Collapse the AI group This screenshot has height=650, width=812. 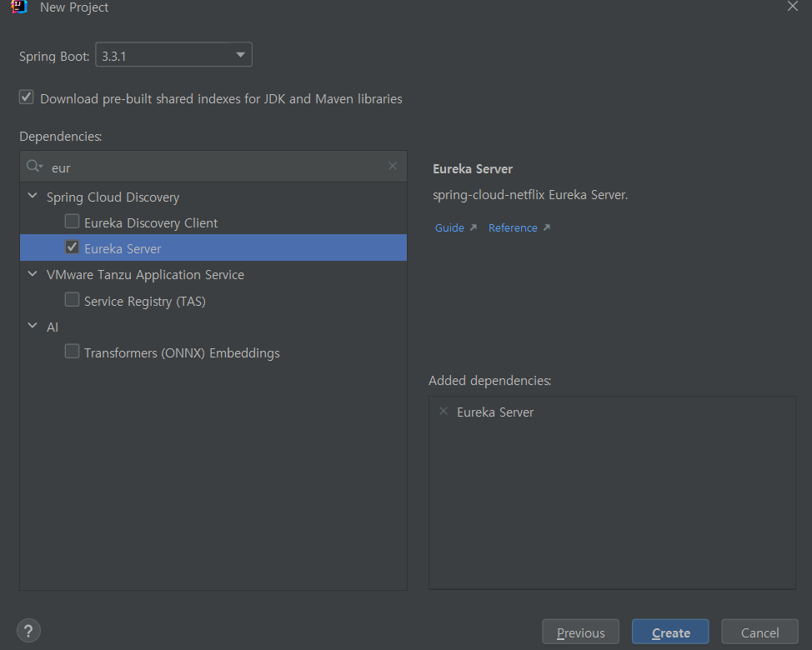(x=33, y=326)
